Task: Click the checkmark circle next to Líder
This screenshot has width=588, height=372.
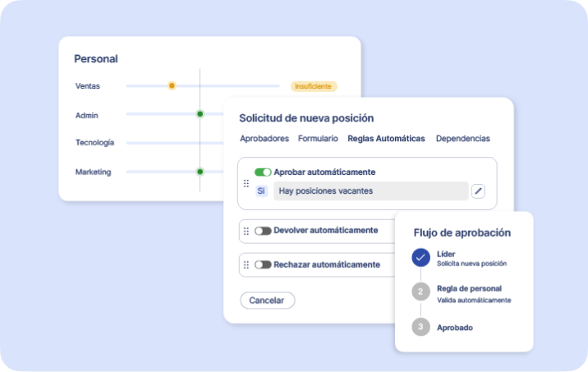Action: (420, 258)
